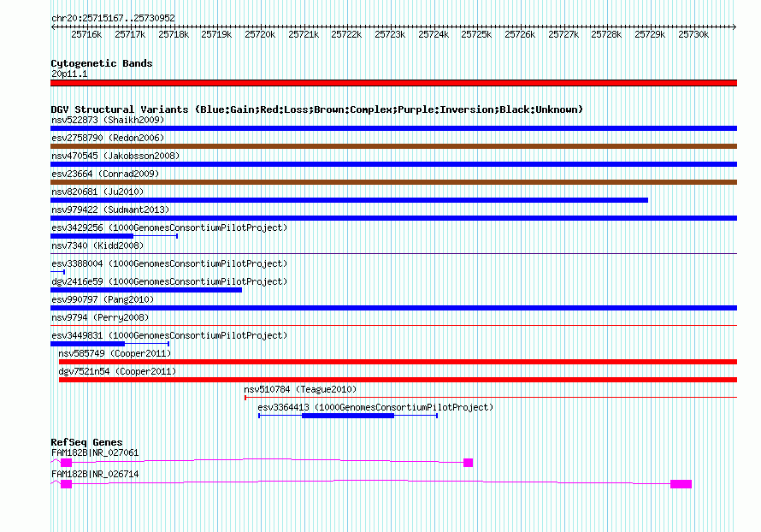Select the 20p11.1 band label
This screenshot has height=532, width=761.
69,74
